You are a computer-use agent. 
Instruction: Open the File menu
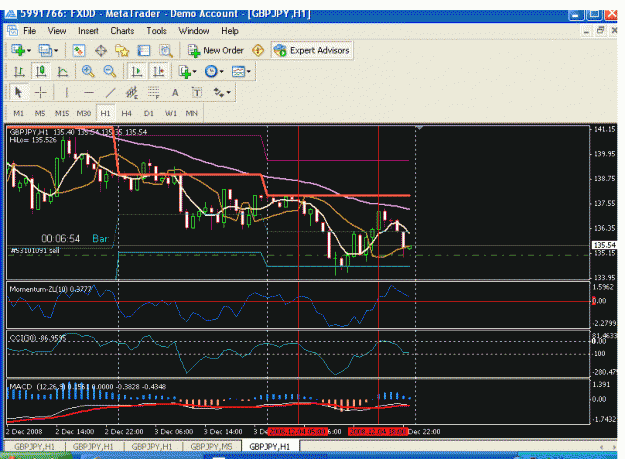pos(29,31)
